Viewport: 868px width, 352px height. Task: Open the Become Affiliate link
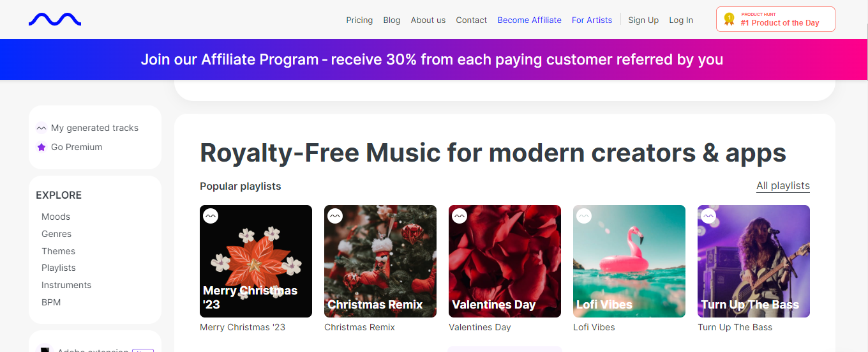[x=529, y=20]
